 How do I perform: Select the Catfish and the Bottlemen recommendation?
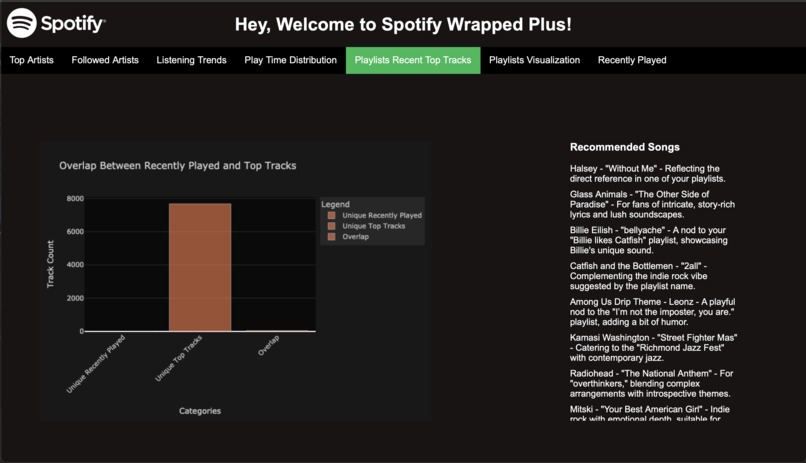tap(638, 276)
